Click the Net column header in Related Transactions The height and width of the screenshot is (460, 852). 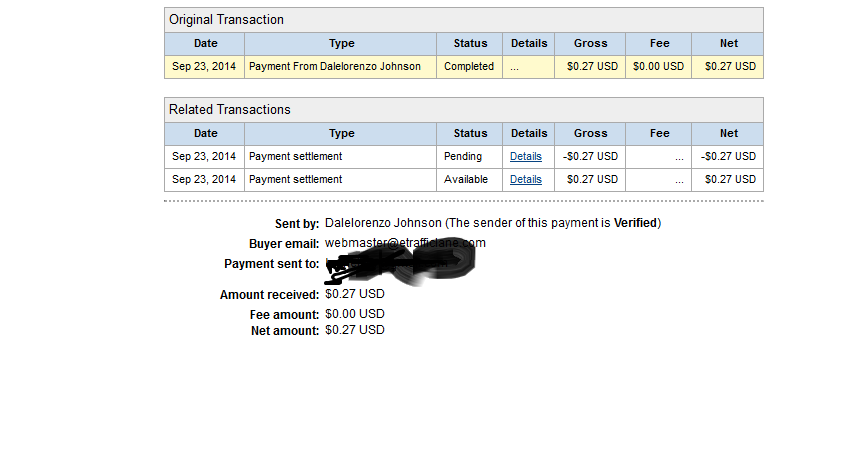[x=728, y=134]
